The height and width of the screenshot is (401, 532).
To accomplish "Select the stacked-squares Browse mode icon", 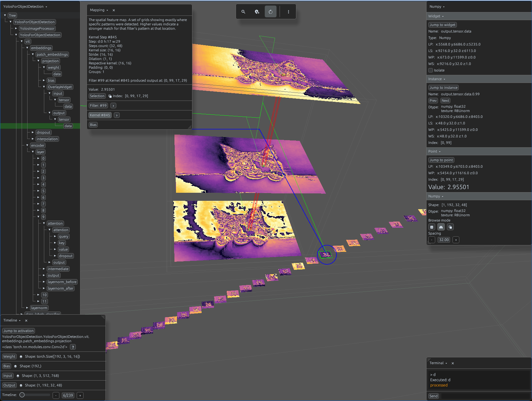I will (450, 227).
